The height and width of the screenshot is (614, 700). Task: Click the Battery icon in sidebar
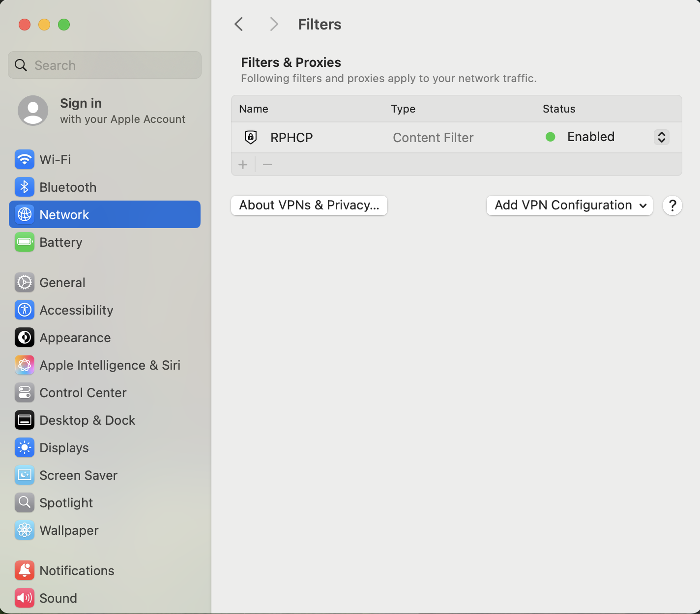(x=24, y=242)
